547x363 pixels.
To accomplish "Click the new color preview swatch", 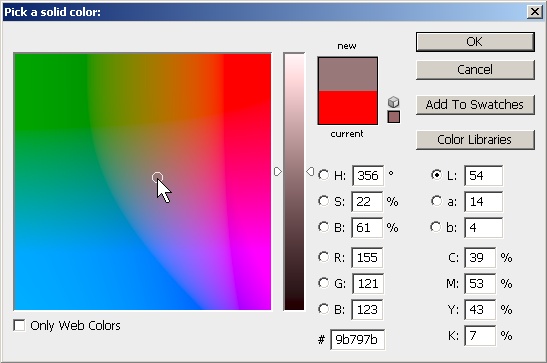I will click(x=347, y=74).
